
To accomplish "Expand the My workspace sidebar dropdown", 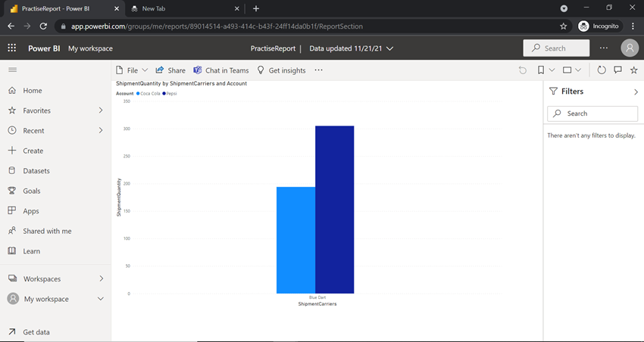I will click(x=101, y=299).
